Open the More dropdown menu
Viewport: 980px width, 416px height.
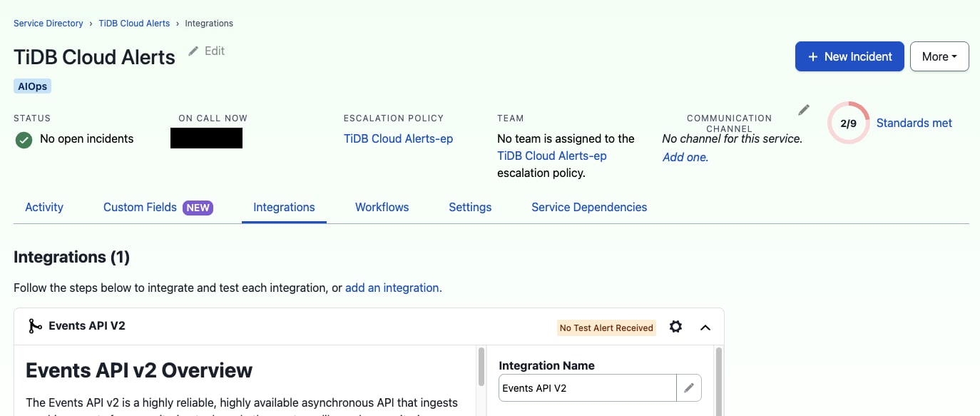click(x=939, y=57)
